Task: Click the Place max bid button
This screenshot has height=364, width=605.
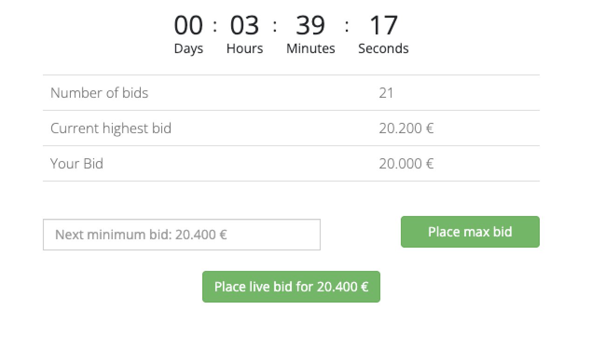Action: pos(470,232)
